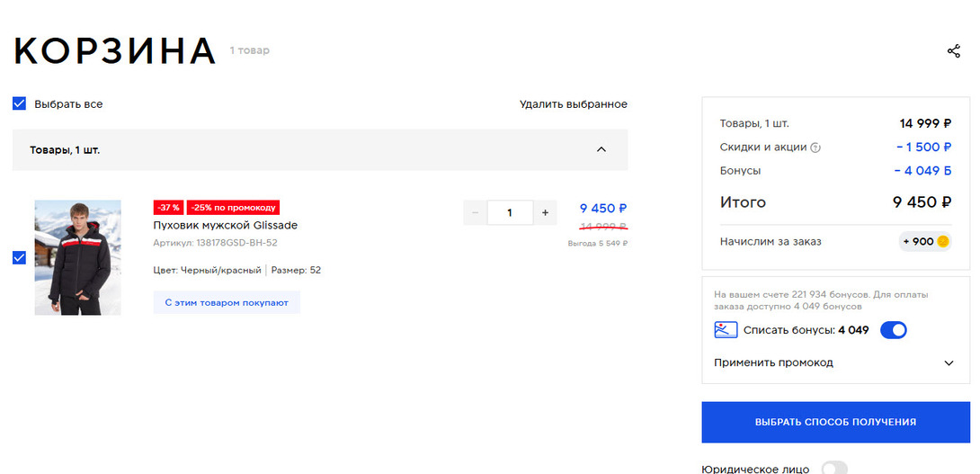Decrease item quantity with the minus button
This screenshot has height=474, width=980.
[x=475, y=213]
